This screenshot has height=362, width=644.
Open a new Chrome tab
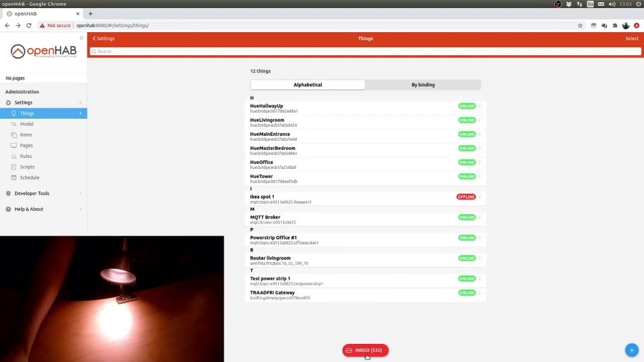tap(91, 14)
